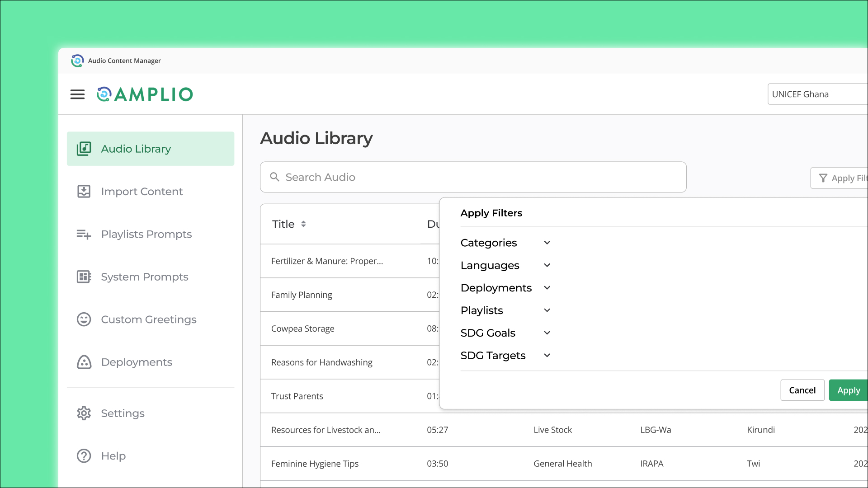868x488 pixels.
Task: Select the 'Feminine Hygiene Tips' title
Action: (x=315, y=464)
